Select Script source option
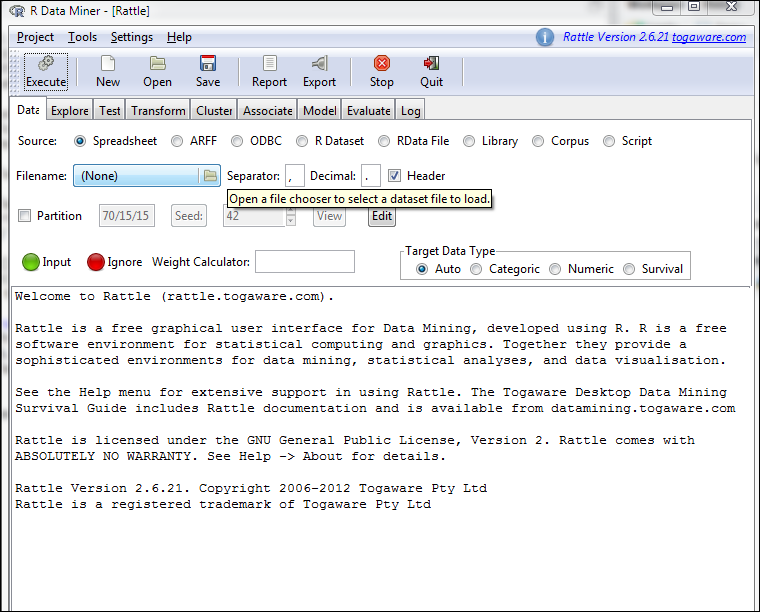The height and width of the screenshot is (612, 760). [609, 141]
